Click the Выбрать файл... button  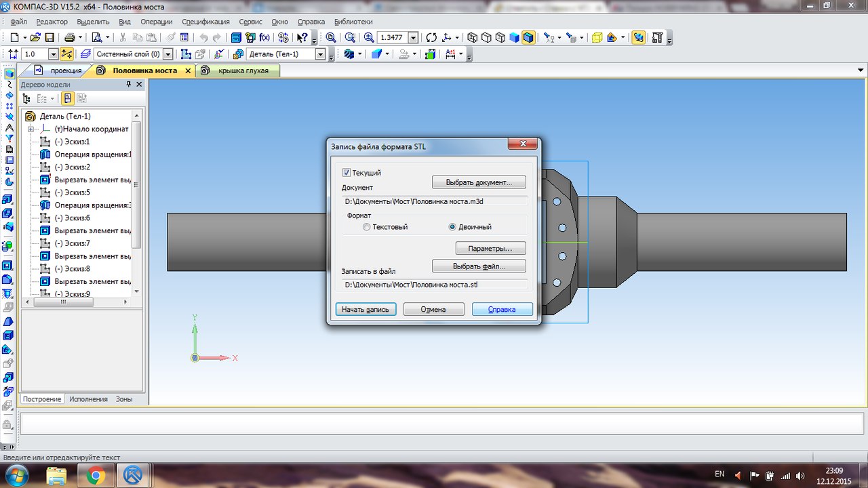(x=479, y=266)
